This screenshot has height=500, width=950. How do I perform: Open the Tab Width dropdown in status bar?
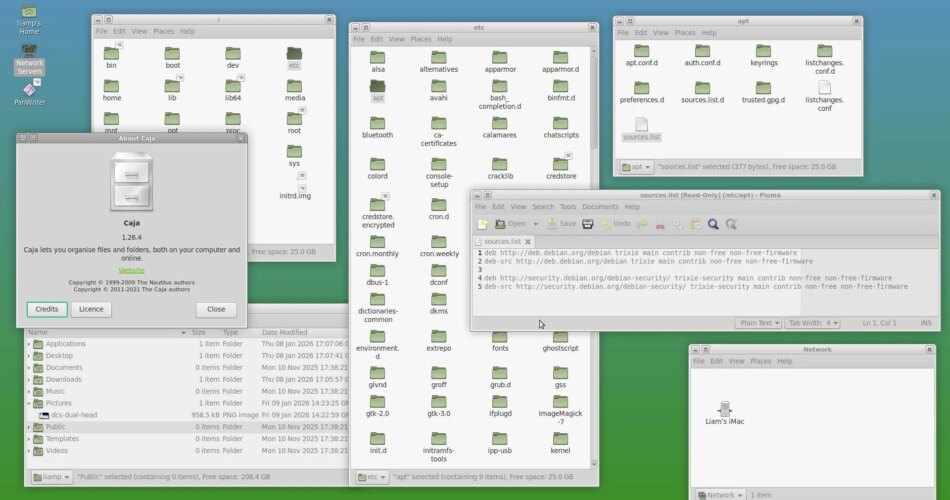pyautogui.click(x=812, y=323)
